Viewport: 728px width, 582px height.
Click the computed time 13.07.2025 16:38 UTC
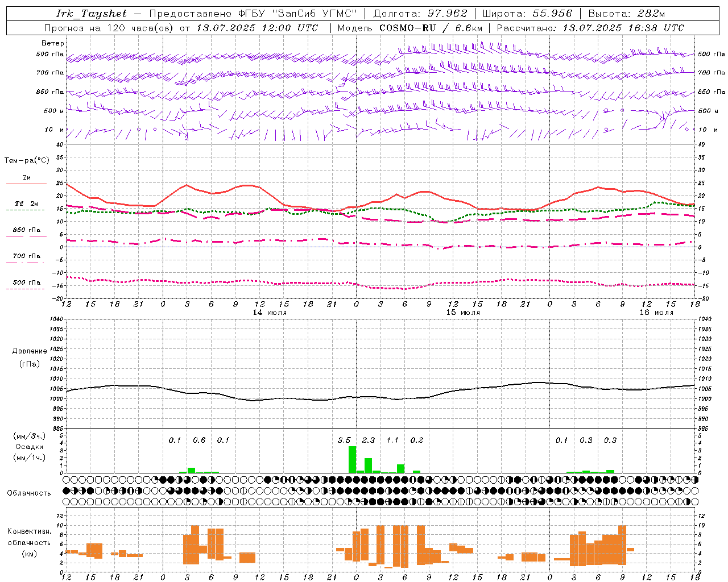tap(623, 28)
